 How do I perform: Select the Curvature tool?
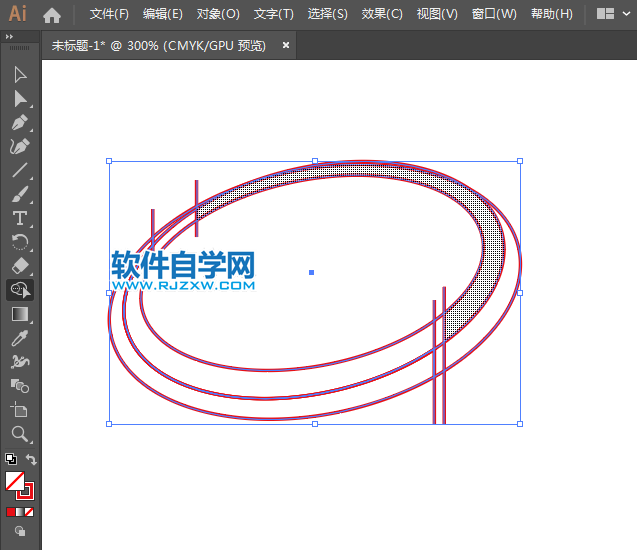[20, 146]
